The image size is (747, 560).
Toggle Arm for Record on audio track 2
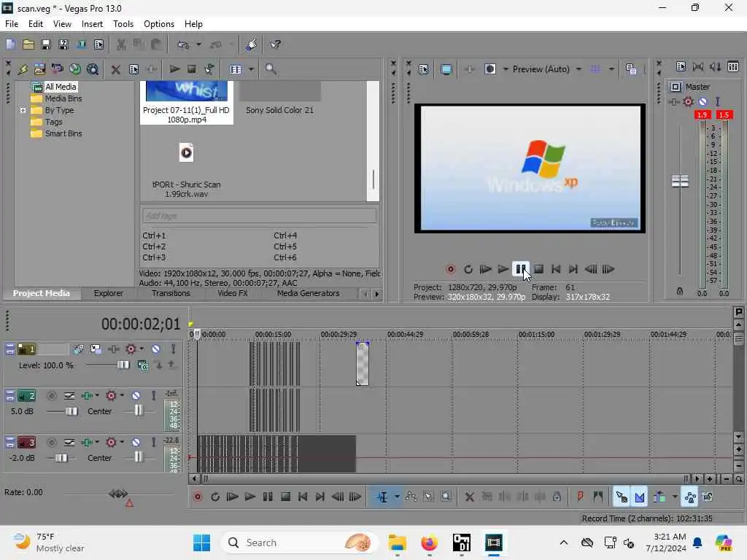(52, 396)
